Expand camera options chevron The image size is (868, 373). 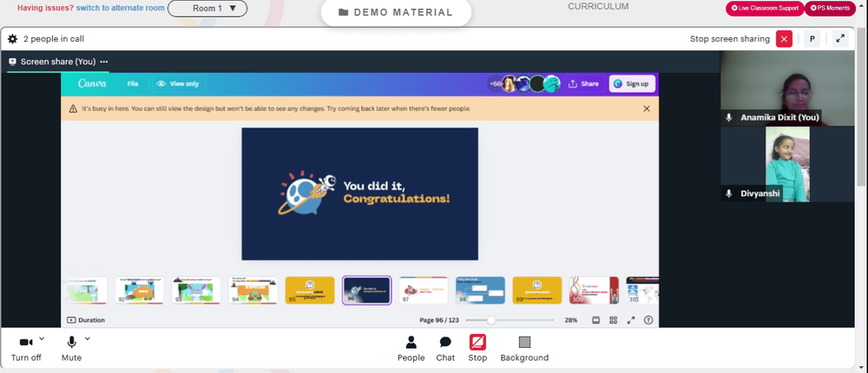42,338
